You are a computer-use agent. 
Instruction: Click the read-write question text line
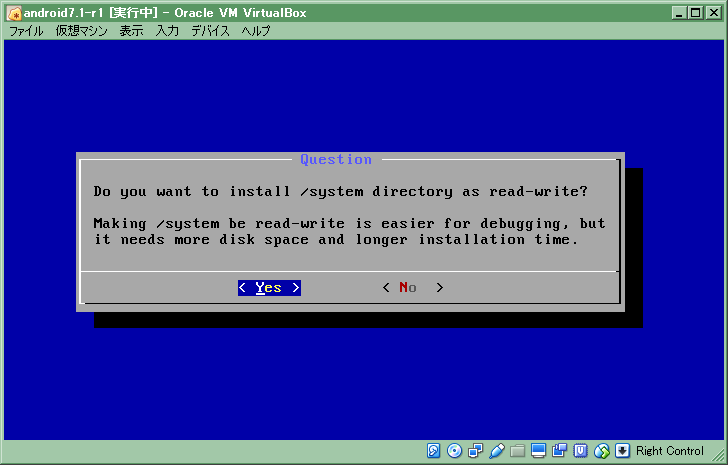(x=341, y=192)
